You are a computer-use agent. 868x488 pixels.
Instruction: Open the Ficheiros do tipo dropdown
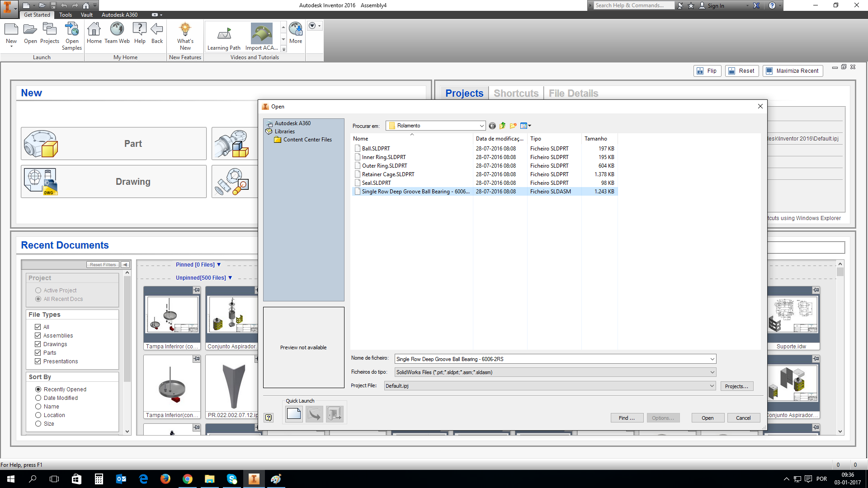click(x=712, y=372)
